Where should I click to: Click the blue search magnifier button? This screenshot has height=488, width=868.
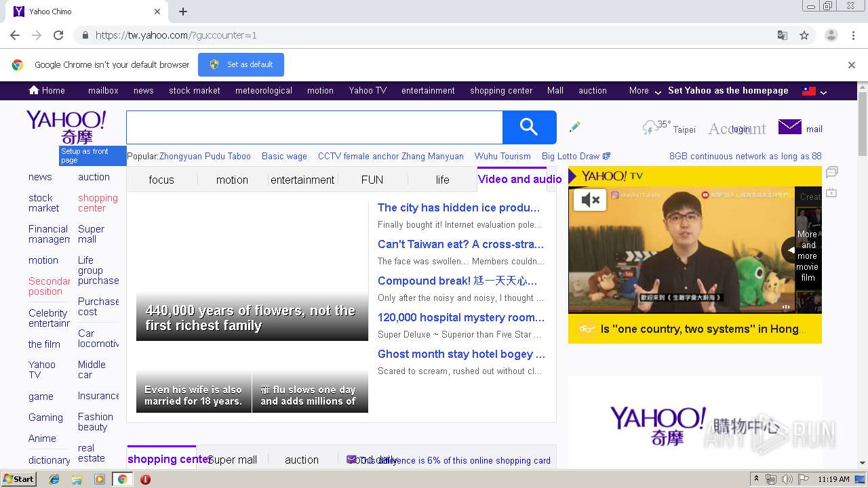pyautogui.click(x=529, y=127)
